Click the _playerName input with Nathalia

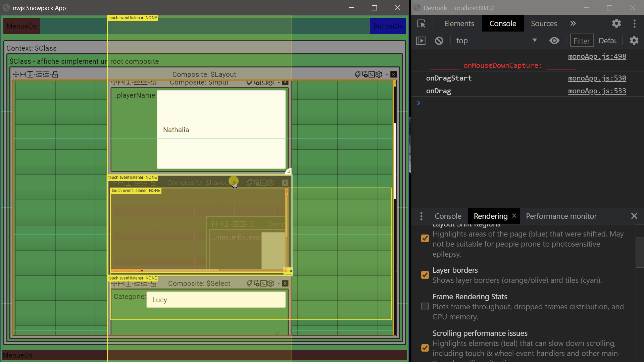click(221, 130)
